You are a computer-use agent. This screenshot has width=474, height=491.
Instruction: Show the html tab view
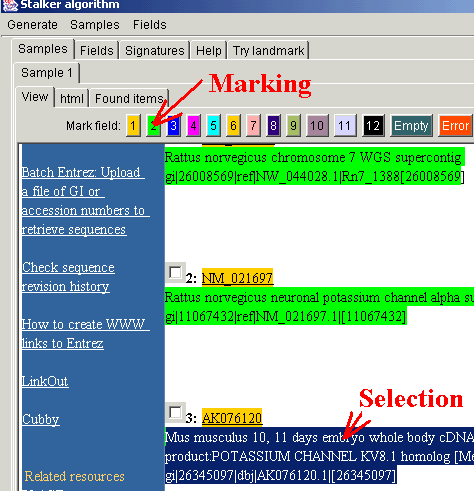tap(72, 98)
